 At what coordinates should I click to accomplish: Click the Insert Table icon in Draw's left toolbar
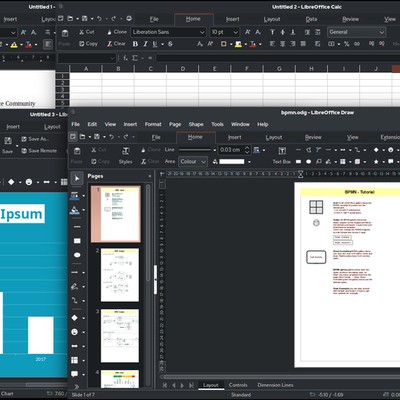click(74, 360)
